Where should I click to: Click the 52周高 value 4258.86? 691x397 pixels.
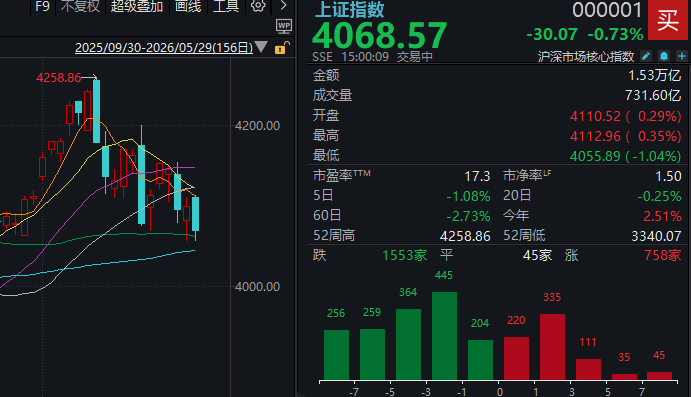465,236
